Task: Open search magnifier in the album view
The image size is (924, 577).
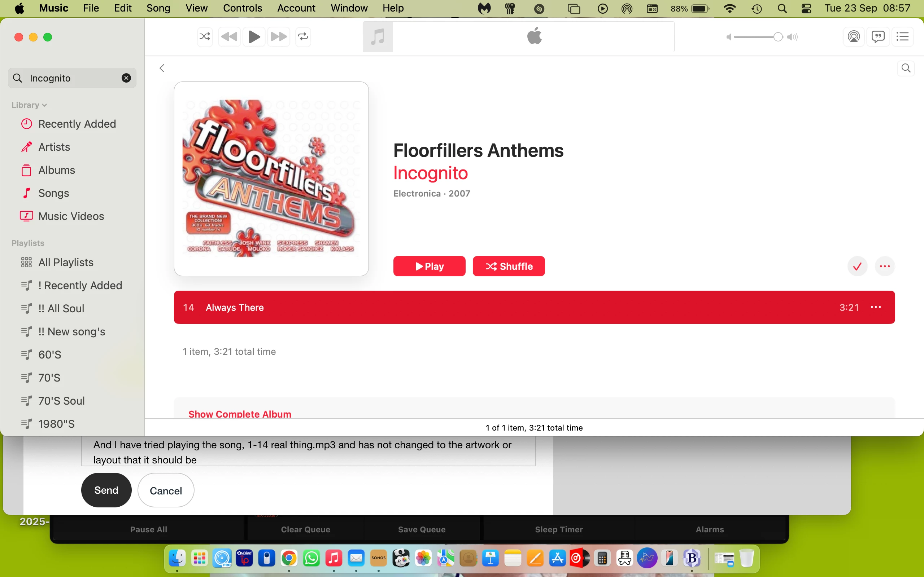Action: point(906,68)
